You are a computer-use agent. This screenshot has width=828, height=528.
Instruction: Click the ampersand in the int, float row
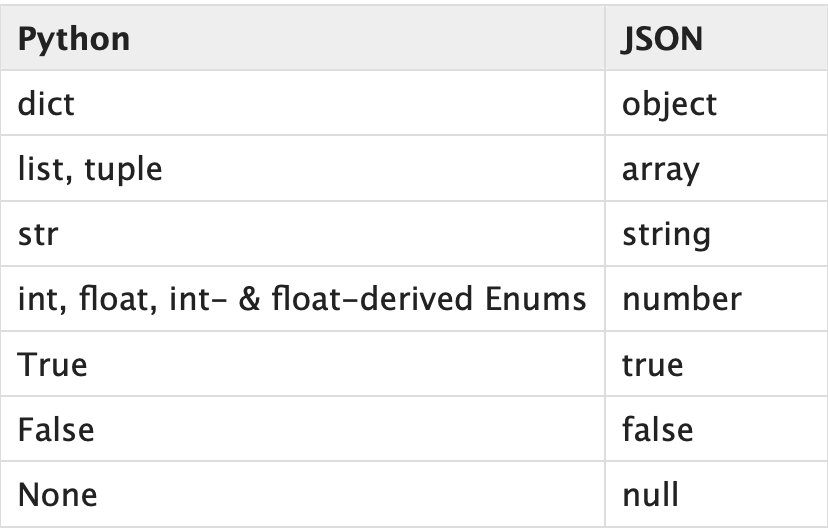[249, 299]
